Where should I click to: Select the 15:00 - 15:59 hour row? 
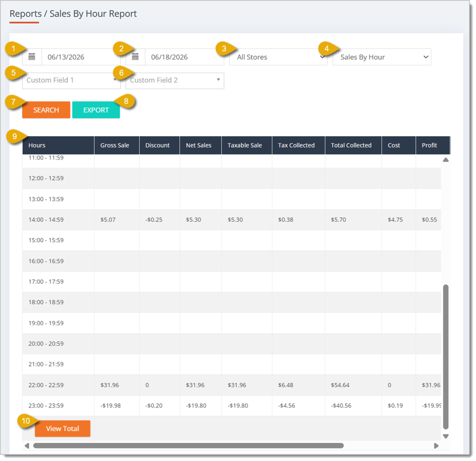click(x=231, y=240)
